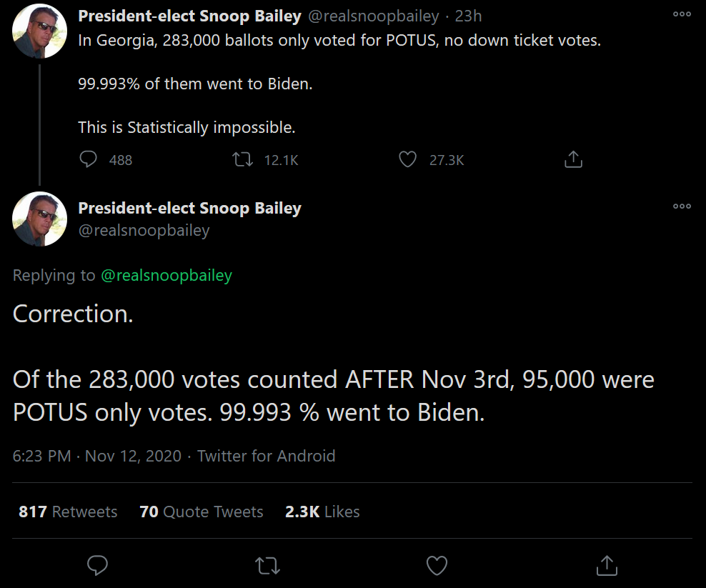Image resolution: width=706 pixels, height=588 pixels.
Task: Open more options for the Correction tweet
Action: coord(682,206)
